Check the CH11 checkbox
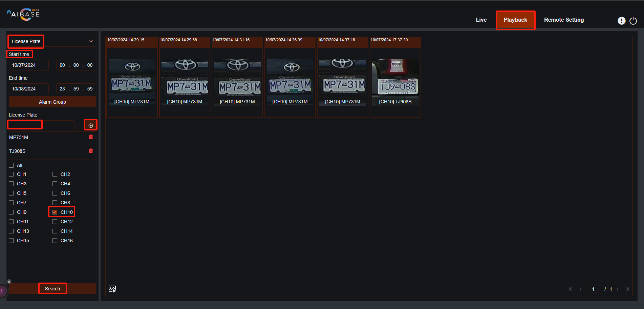 11,222
